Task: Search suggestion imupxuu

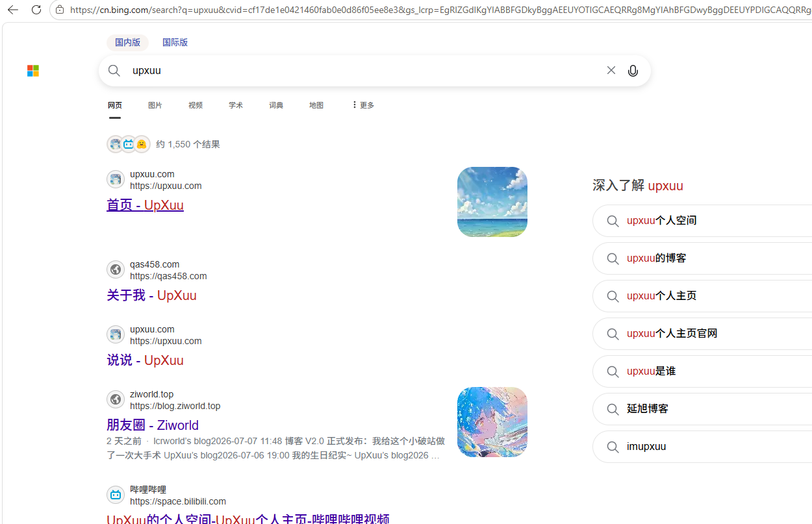Action: (703, 447)
